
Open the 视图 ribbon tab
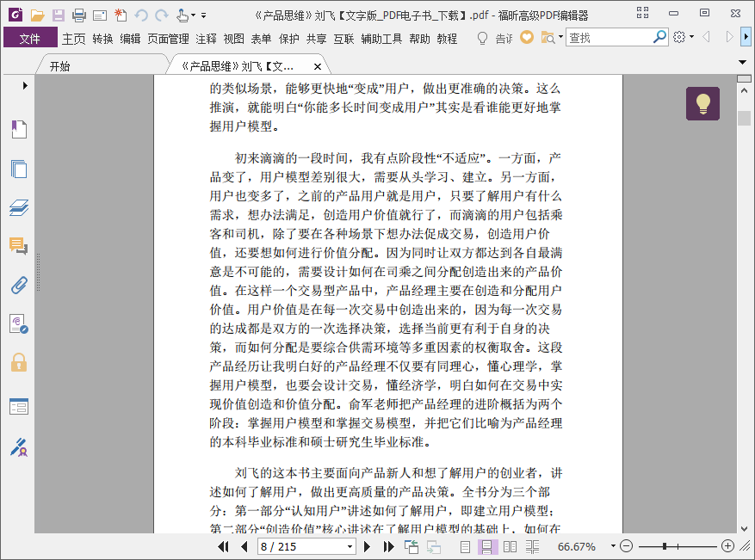point(233,39)
